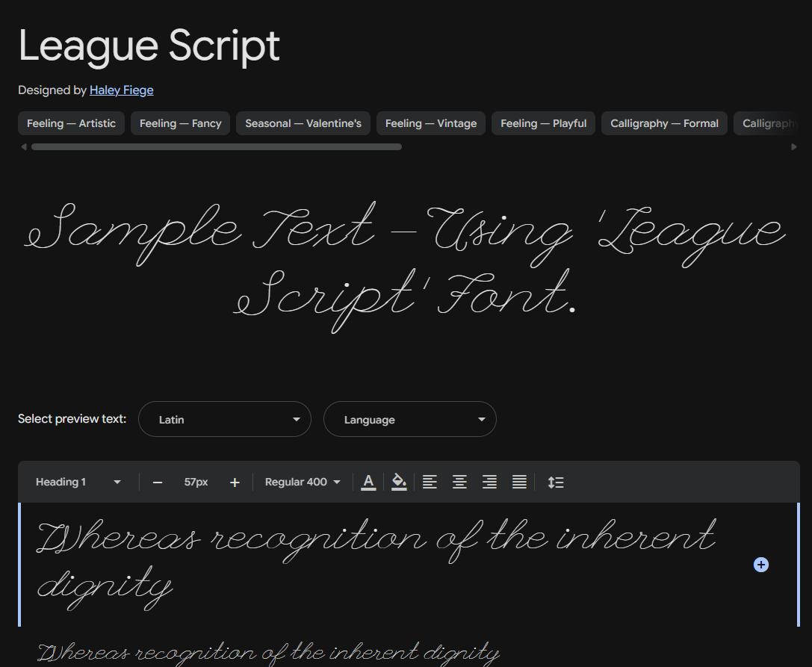812x667 pixels.
Task: Select the Calligraphy — Formal tag
Action: [x=664, y=123]
